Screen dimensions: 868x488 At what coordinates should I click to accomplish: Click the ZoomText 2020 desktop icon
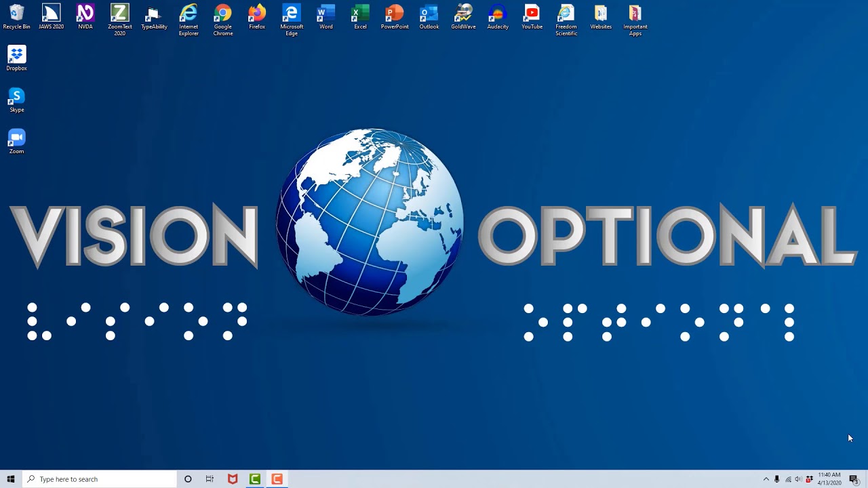tap(119, 20)
